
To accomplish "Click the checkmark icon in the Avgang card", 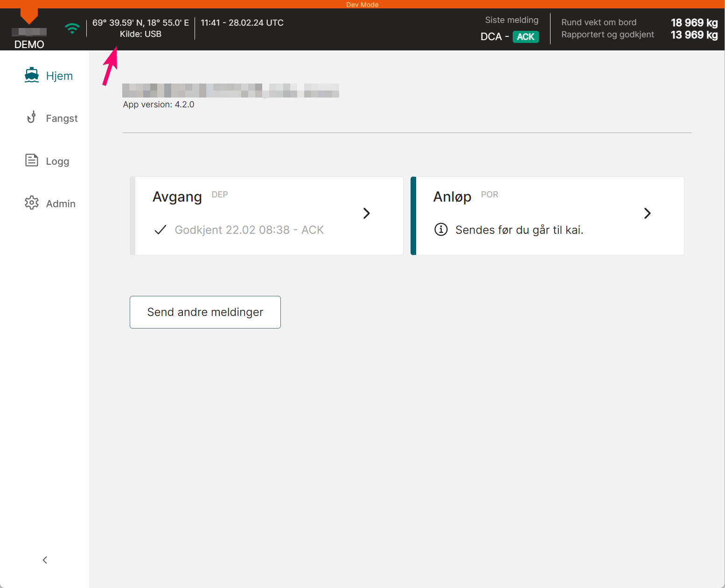I will [160, 229].
